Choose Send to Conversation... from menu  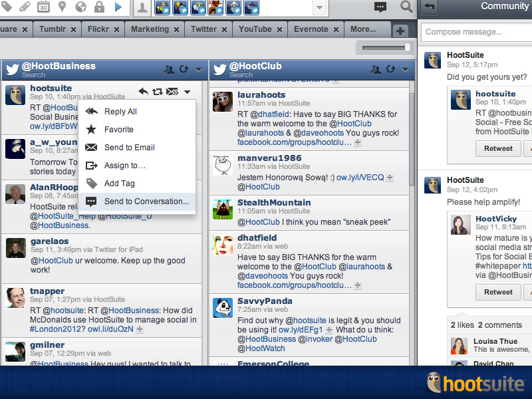pos(146,201)
